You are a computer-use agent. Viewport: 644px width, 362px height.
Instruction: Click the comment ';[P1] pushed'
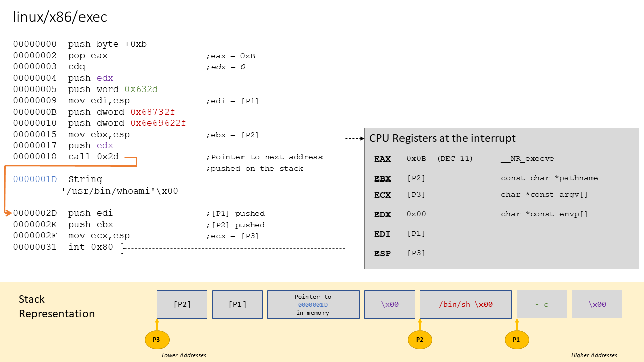[235, 214]
